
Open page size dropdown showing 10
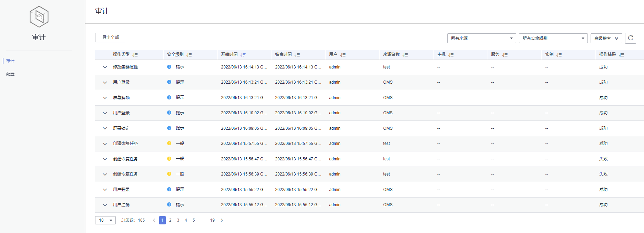click(105, 220)
